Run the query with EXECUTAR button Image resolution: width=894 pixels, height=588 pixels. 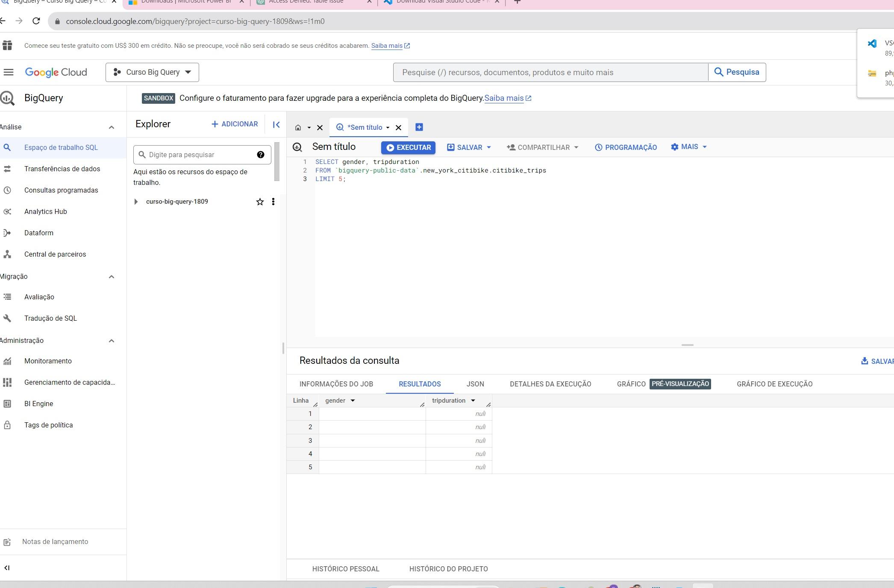[x=408, y=147]
